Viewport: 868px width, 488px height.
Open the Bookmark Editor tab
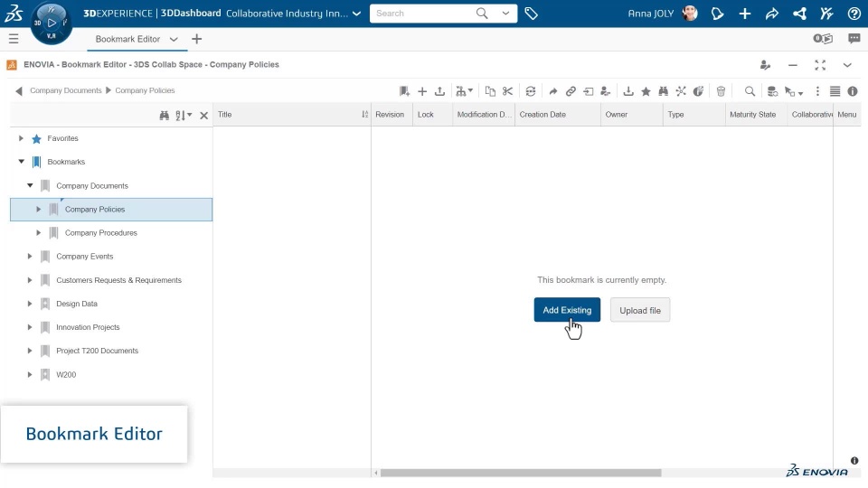click(x=127, y=39)
